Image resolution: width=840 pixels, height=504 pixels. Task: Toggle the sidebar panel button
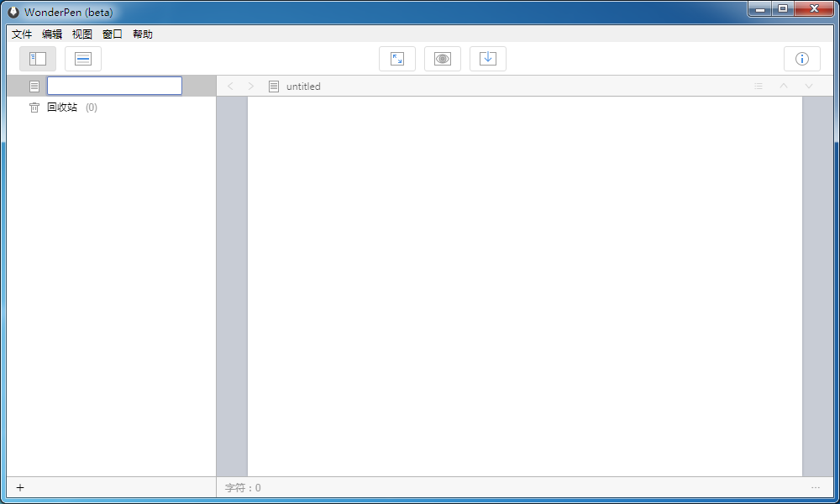click(x=38, y=59)
